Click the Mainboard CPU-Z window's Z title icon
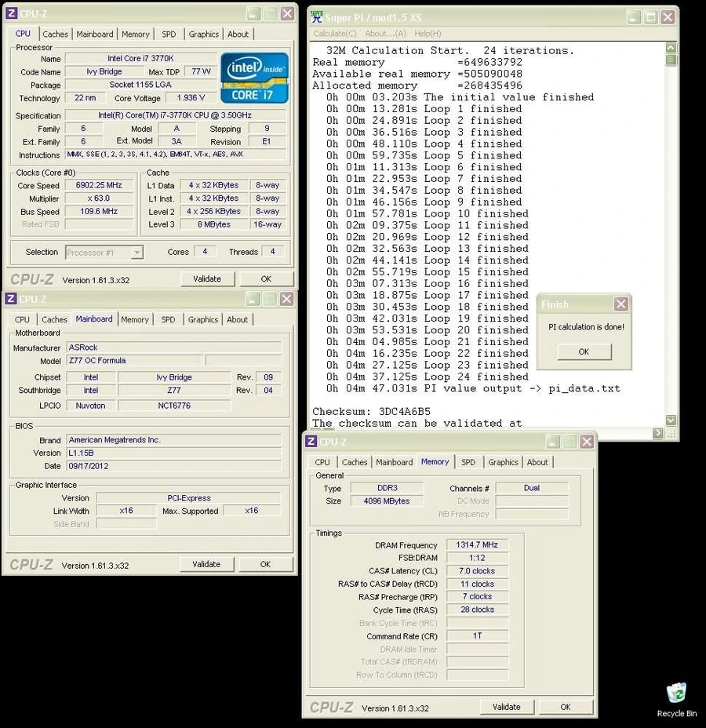706x728 pixels. point(11,299)
